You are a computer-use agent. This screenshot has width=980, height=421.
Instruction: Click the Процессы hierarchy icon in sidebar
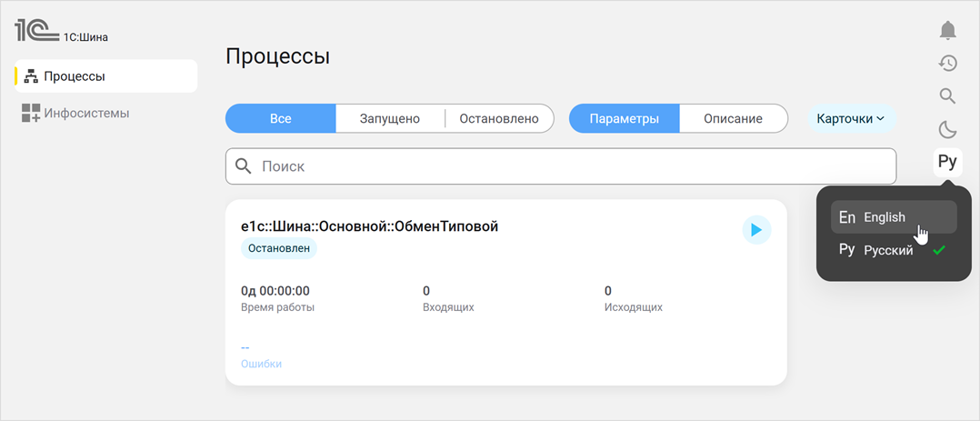31,77
